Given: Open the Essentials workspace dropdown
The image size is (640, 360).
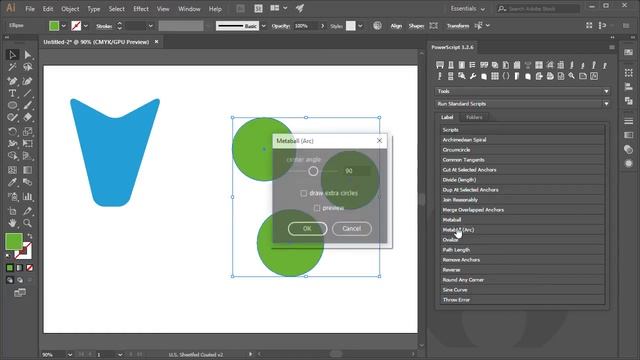Looking at the screenshot, I should 468,9.
